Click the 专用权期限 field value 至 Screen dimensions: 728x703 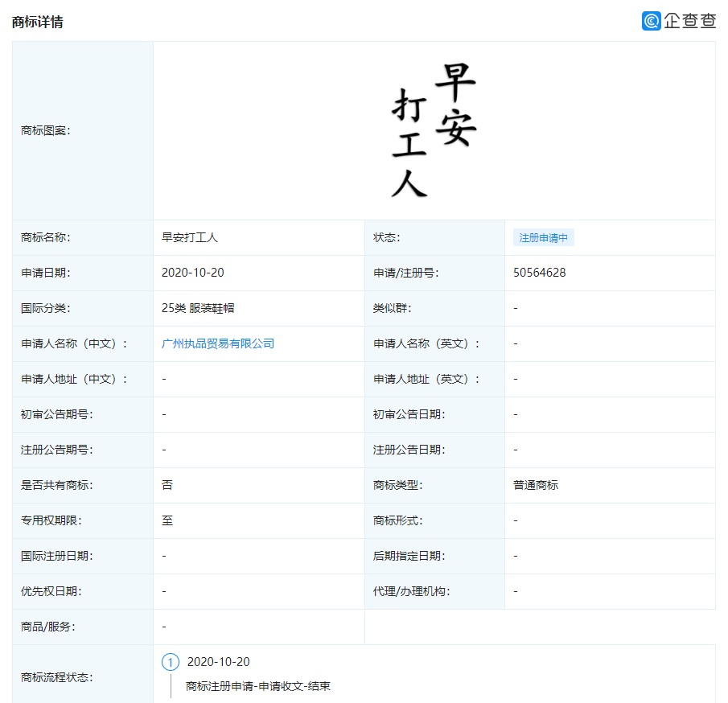click(165, 520)
